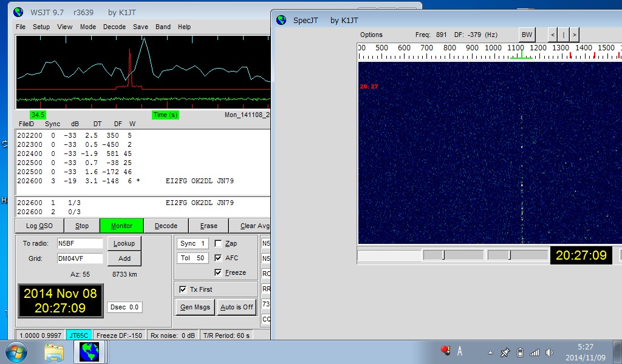Click the Grid field containing DM04VF

tap(80, 258)
